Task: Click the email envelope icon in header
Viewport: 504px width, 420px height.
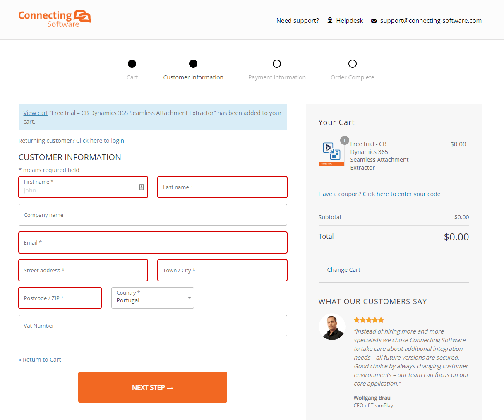Action: 374,21
